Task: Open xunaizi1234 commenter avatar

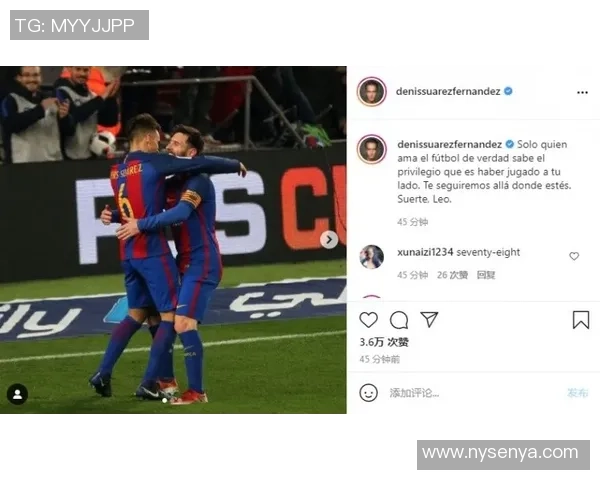Action: 372,257
